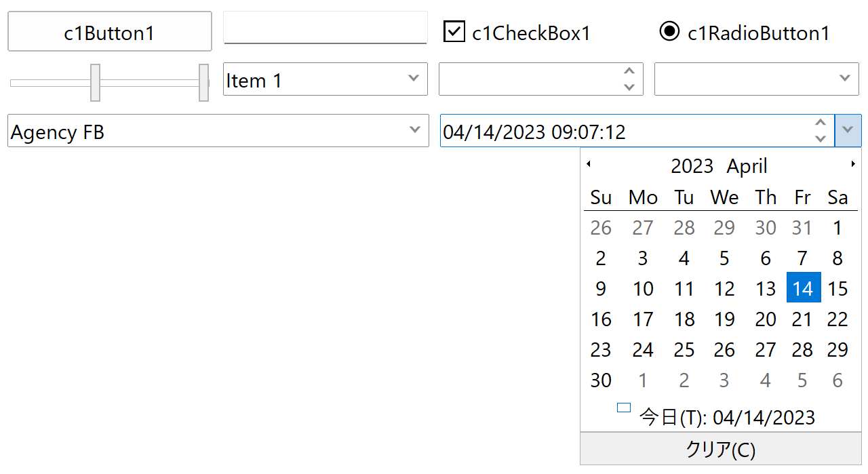868x474 pixels.
Task: Select April 19 in the calendar
Action: (724, 319)
